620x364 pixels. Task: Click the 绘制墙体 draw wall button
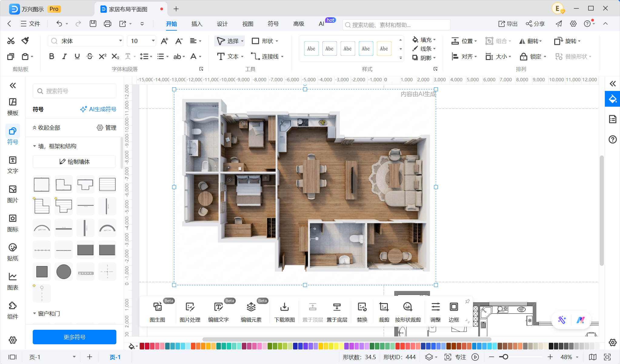point(74,162)
